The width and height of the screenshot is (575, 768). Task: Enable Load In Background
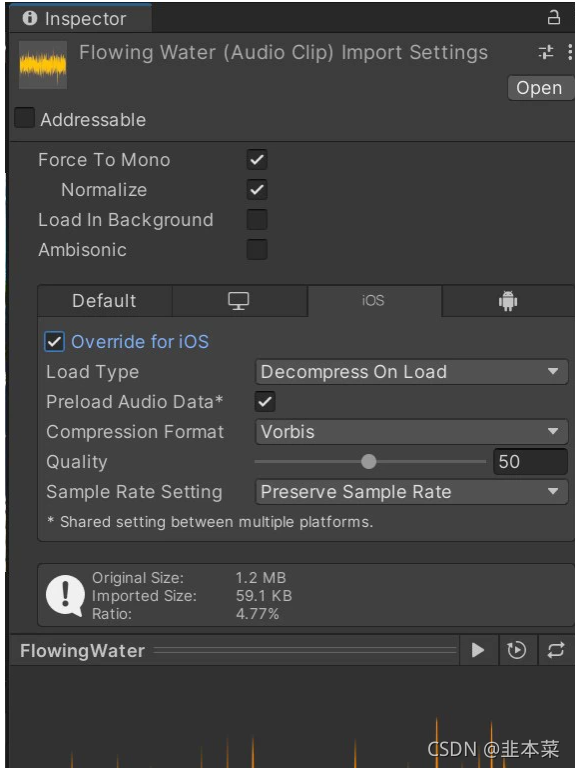[x=257, y=219]
